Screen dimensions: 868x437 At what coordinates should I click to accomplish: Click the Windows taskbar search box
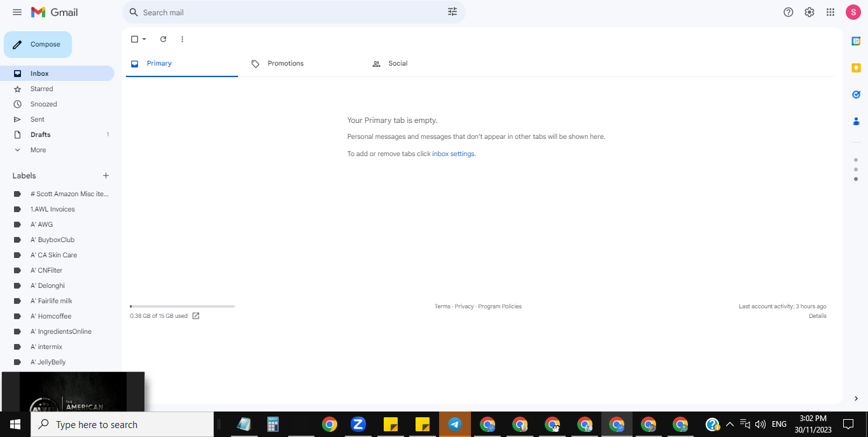(122, 424)
